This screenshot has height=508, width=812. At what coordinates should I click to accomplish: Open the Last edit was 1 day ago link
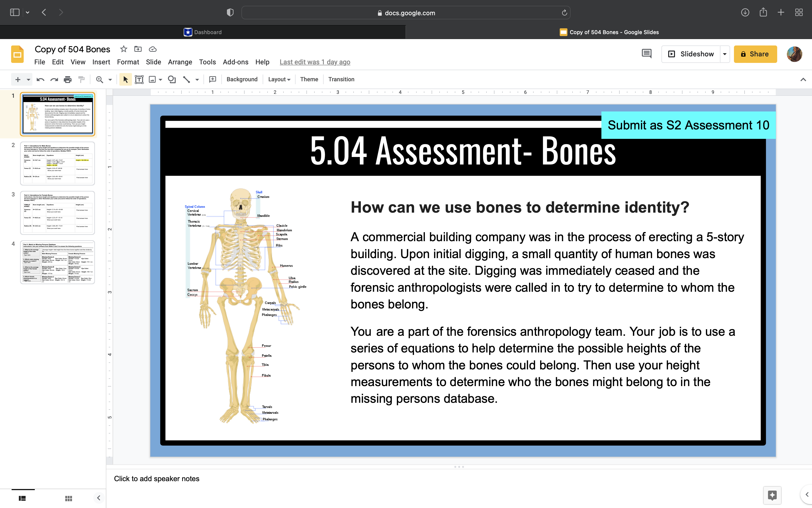(x=315, y=62)
